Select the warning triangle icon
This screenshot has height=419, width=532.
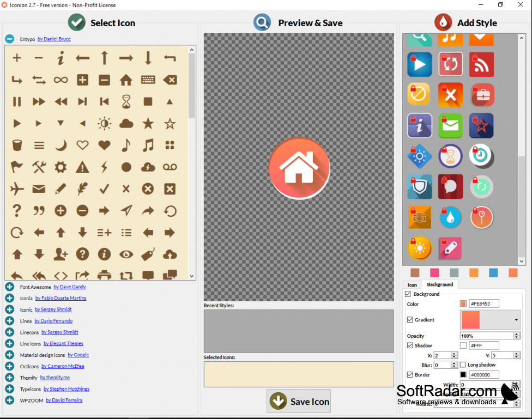tap(82, 167)
